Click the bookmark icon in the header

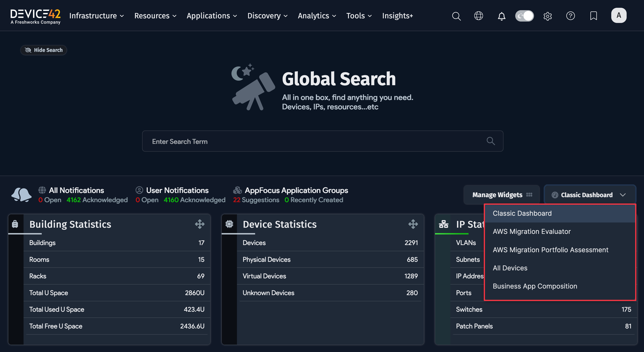coord(593,16)
